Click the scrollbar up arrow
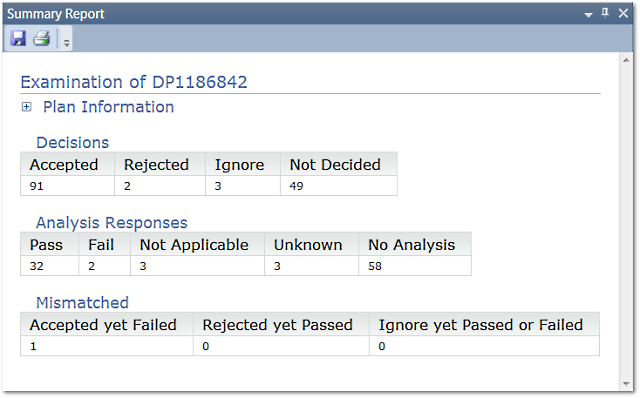 click(x=626, y=60)
